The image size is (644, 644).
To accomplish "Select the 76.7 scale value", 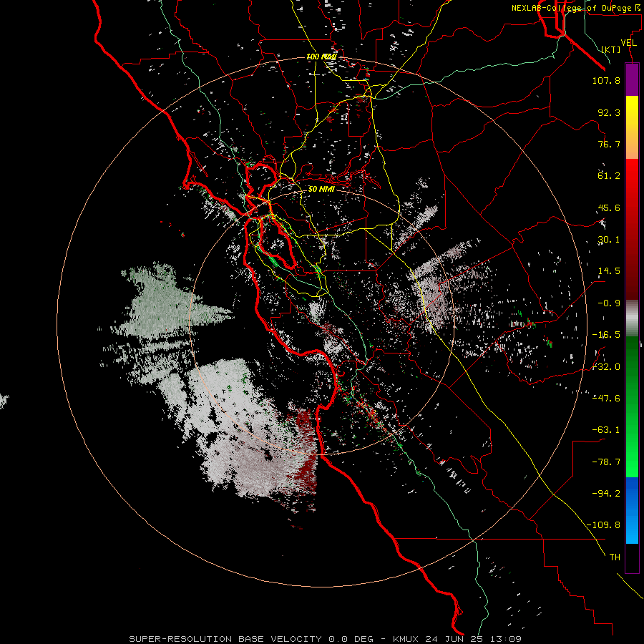I will [609, 144].
